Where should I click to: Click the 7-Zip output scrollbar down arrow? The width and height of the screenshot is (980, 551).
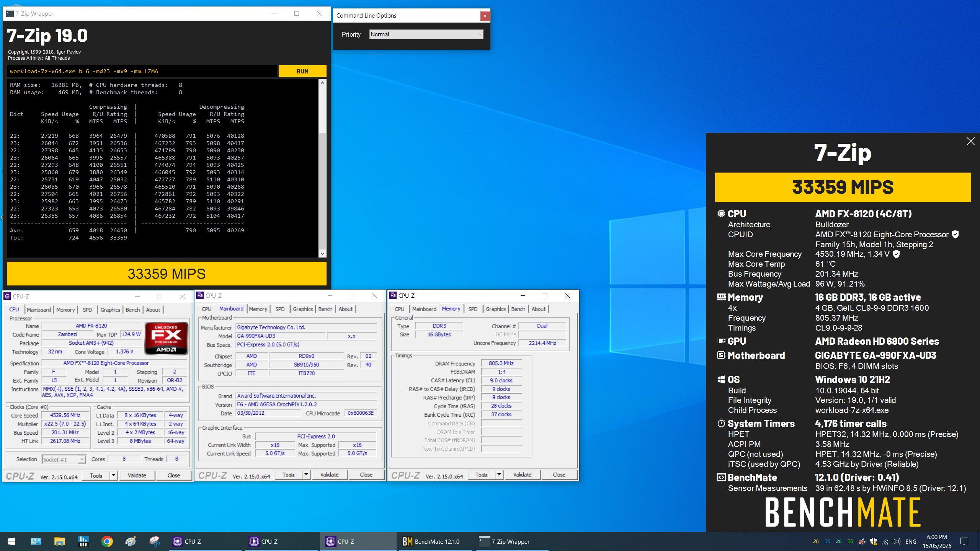(x=322, y=253)
